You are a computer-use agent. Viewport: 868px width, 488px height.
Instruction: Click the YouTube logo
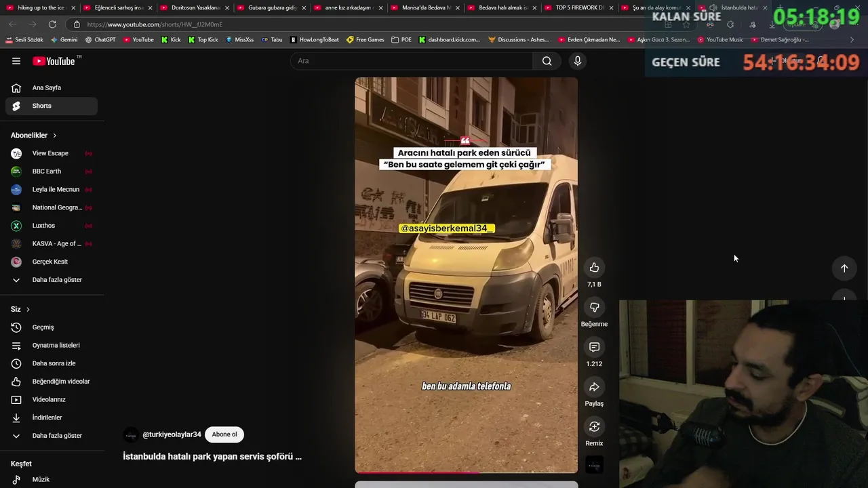(54, 61)
